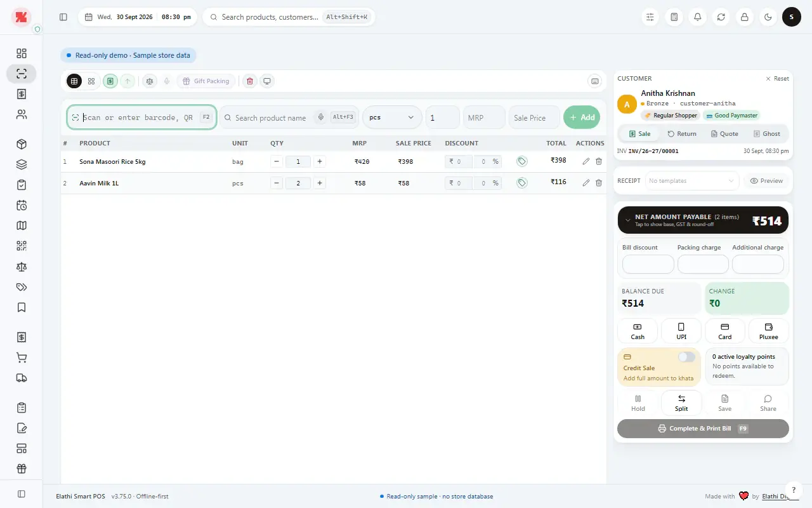Viewport: 812px width, 508px height.
Task: Decrease quantity for Aavin Milk 1L
Action: (277, 183)
